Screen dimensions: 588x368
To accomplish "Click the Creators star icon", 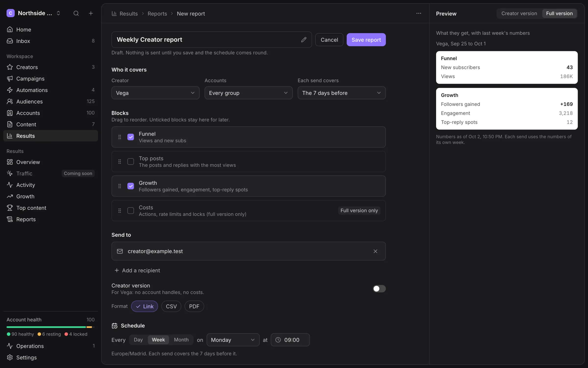I will pyautogui.click(x=10, y=67).
